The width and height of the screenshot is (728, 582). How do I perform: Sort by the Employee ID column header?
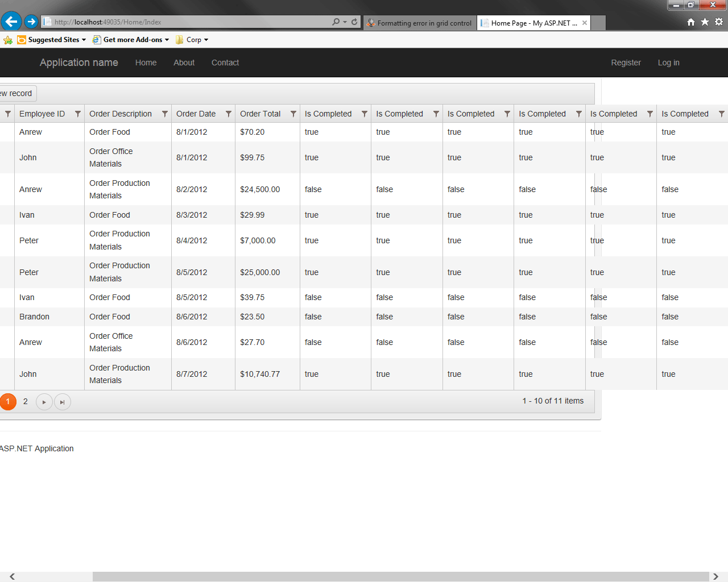42,114
